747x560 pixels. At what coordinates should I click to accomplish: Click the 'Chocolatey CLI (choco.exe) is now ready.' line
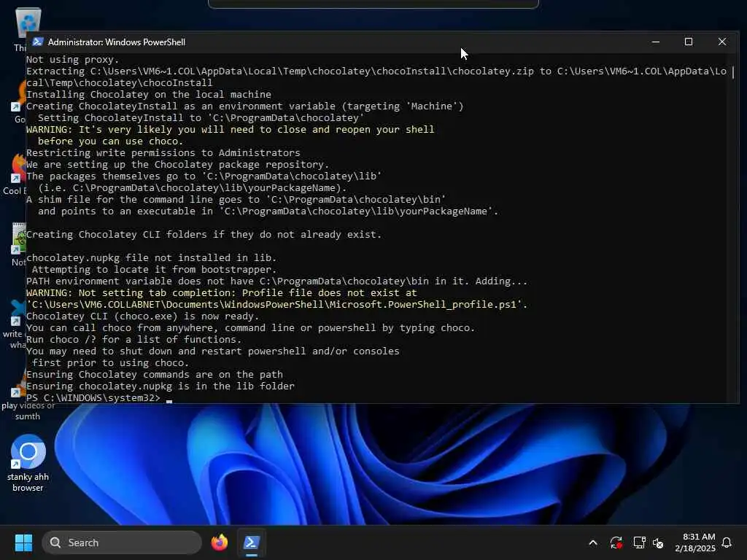[142, 316]
